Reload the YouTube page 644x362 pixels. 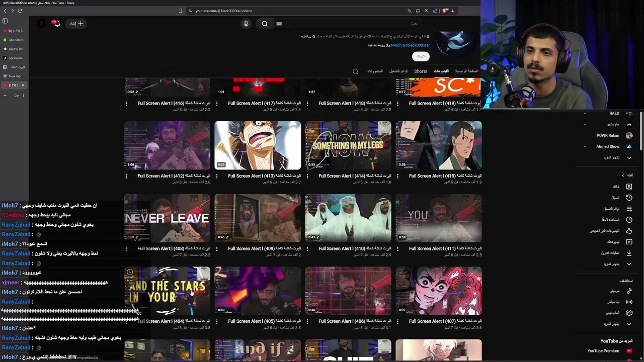tap(20, 11)
